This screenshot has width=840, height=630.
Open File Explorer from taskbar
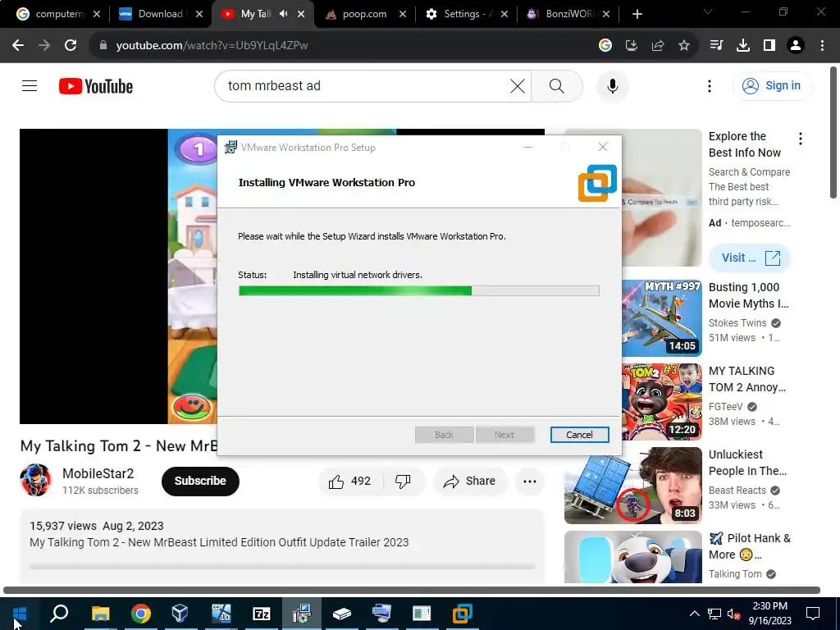point(100,614)
